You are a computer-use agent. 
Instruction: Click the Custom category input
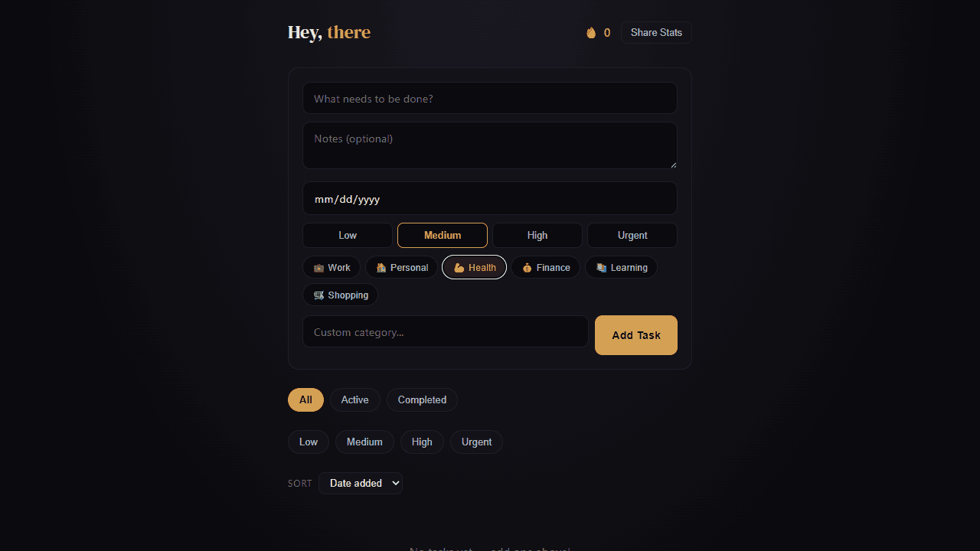tap(446, 332)
